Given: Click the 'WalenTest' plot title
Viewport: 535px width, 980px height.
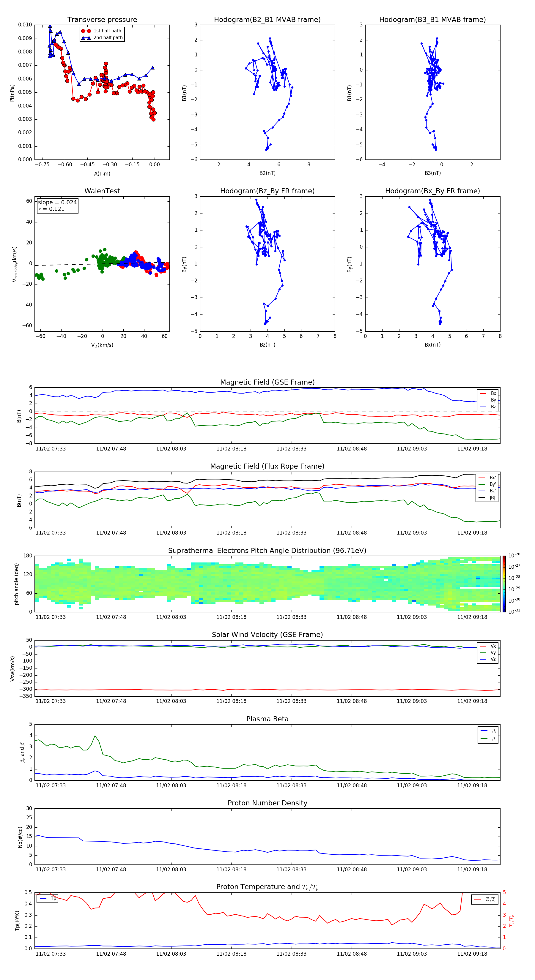Looking at the screenshot, I should 102,191.
